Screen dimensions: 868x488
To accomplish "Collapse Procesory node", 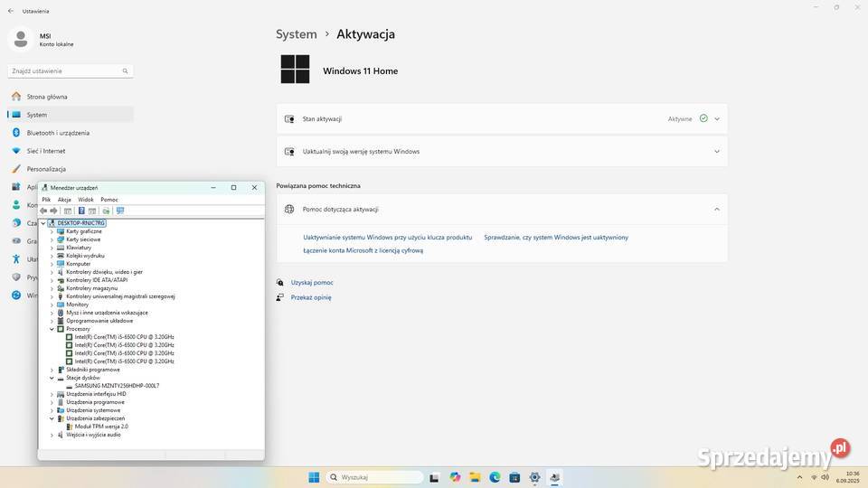I will (52, 329).
